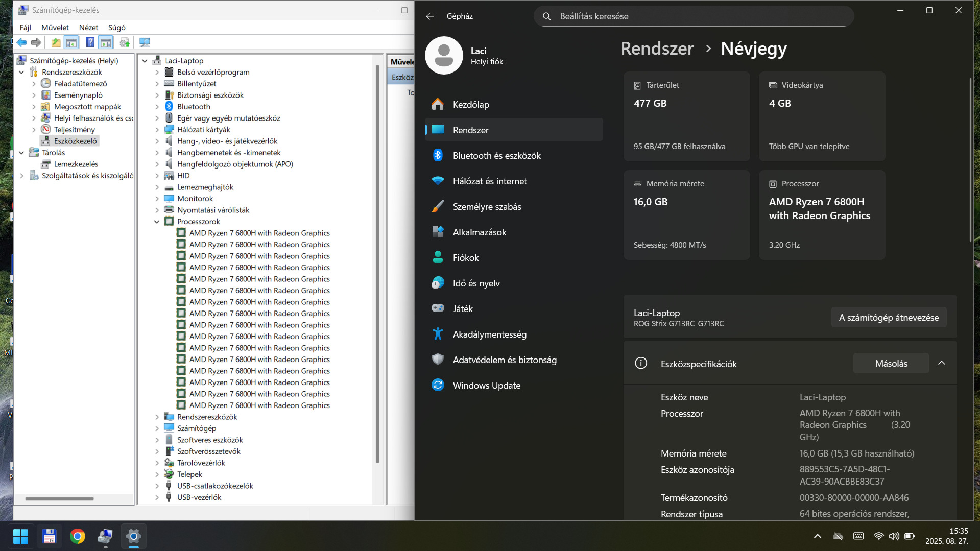This screenshot has width=980, height=551.
Task: Open Bluetooth és eszközök settings
Action: pyautogui.click(x=514, y=155)
